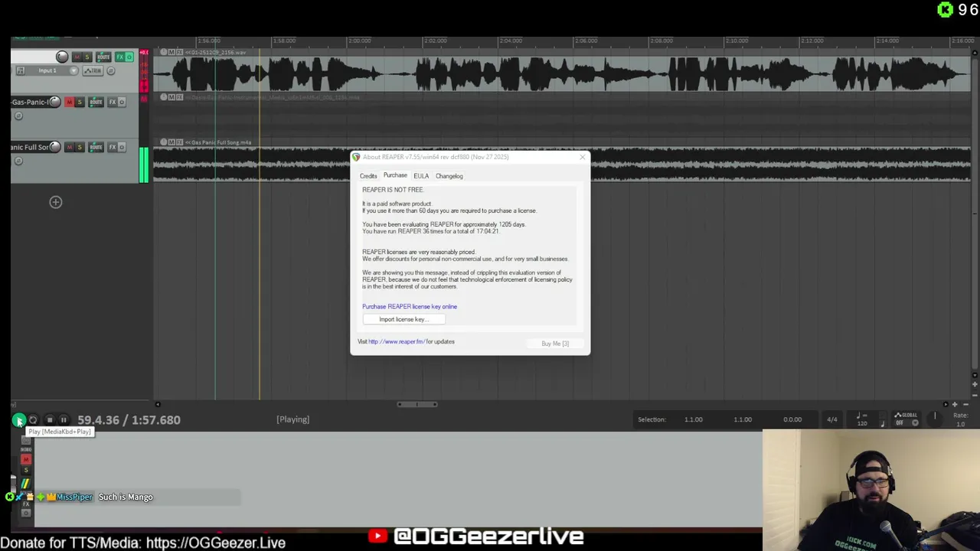The height and width of the screenshot is (551, 980).
Task: Toggle phase button on Panic Full Song track
Action: (18, 161)
